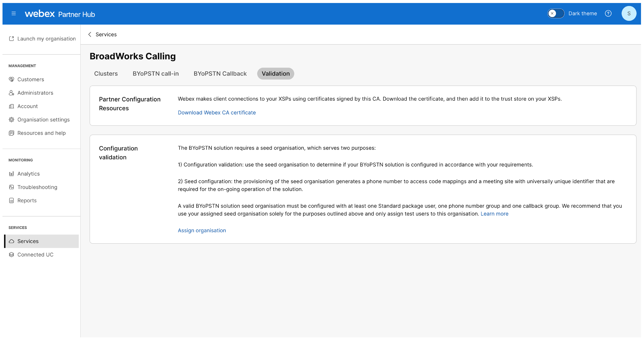Click the MONITORING section label
The width and height of the screenshot is (644, 340).
click(20, 160)
